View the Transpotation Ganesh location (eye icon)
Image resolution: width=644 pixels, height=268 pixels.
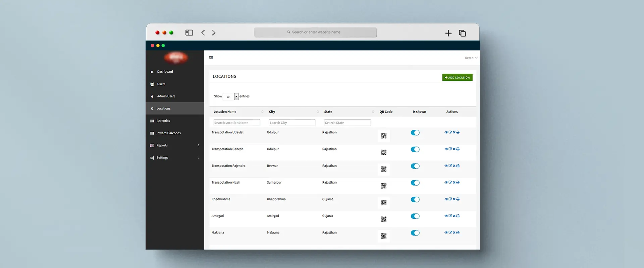446,149
